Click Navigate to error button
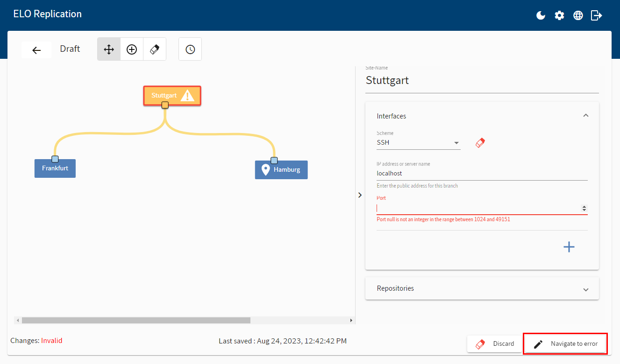 pyautogui.click(x=565, y=344)
